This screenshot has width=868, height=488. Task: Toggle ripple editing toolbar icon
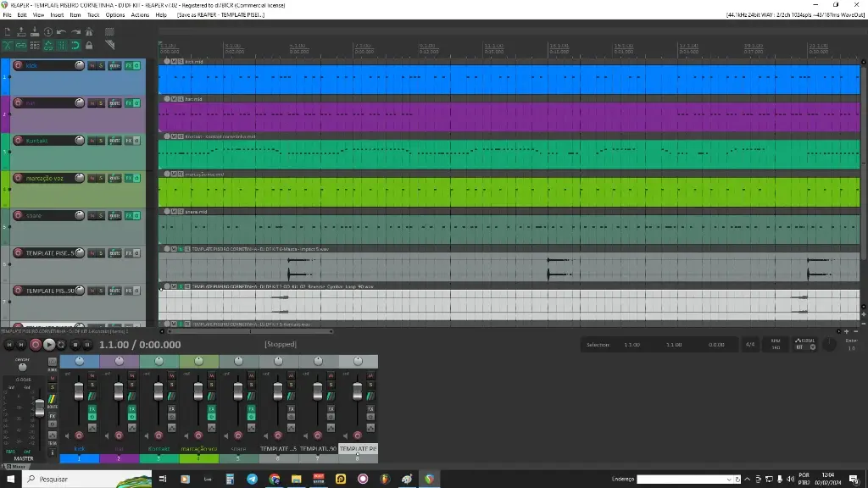[x=34, y=46]
